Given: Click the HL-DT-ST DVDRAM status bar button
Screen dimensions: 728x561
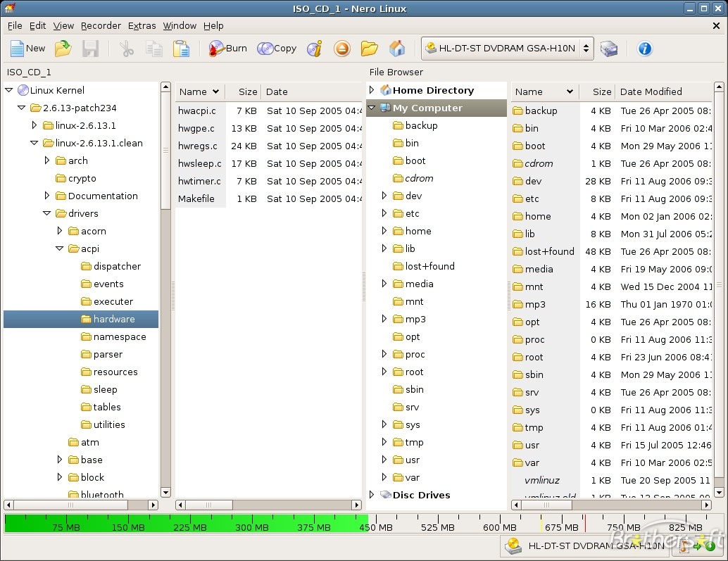Looking at the screenshot, I should (x=584, y=546).
